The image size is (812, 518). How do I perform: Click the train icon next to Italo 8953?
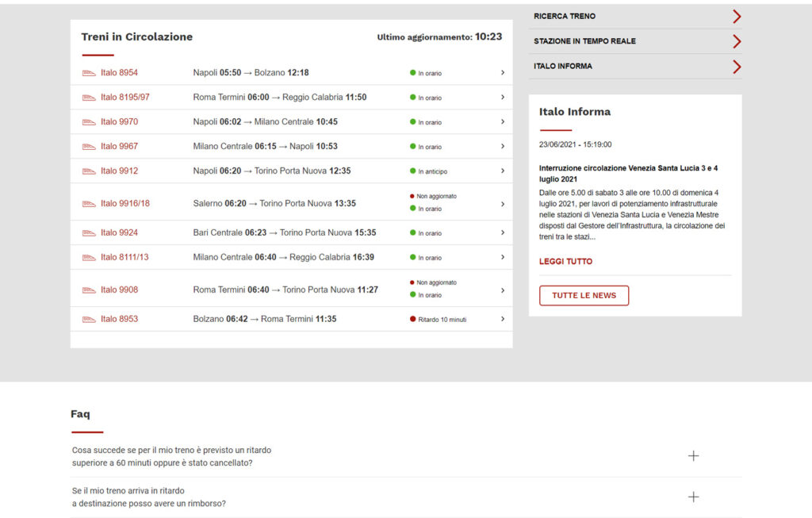point(89,319)
